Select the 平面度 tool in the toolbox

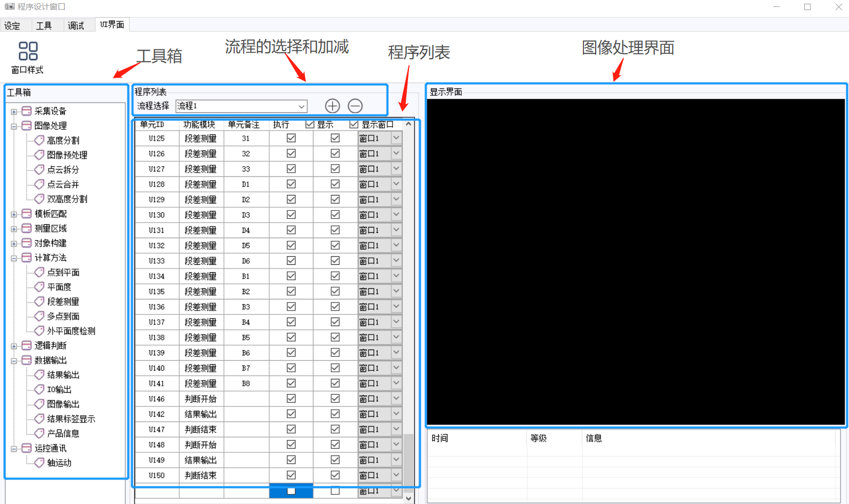59,287
